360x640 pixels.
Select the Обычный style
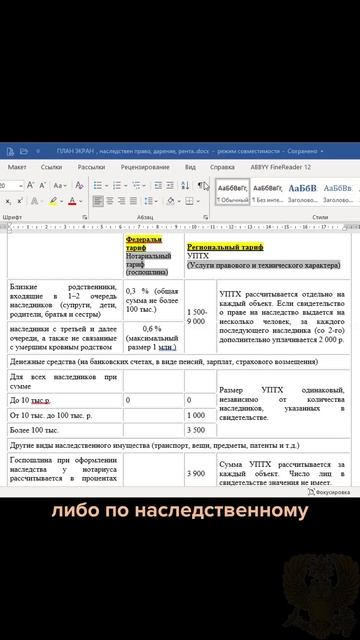click(233, 192)
